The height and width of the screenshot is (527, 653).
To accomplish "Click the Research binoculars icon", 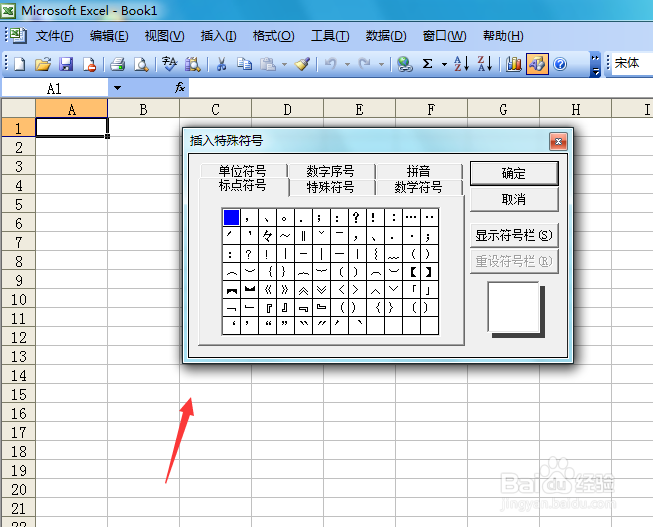I will click(193, 64).
